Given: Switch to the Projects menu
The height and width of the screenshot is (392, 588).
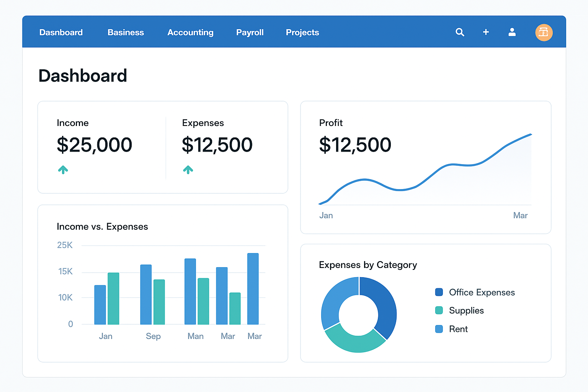Looking at the screenshot, I should point(302,33).
